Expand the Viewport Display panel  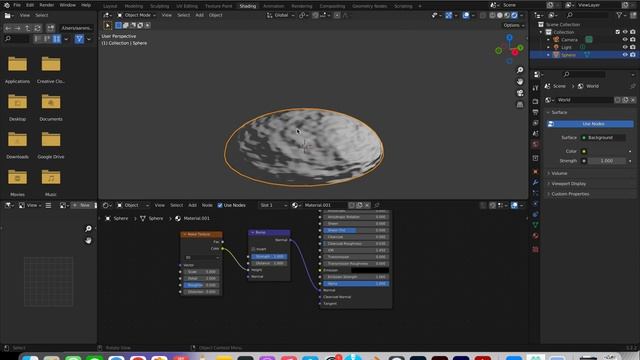coord(569,184)
